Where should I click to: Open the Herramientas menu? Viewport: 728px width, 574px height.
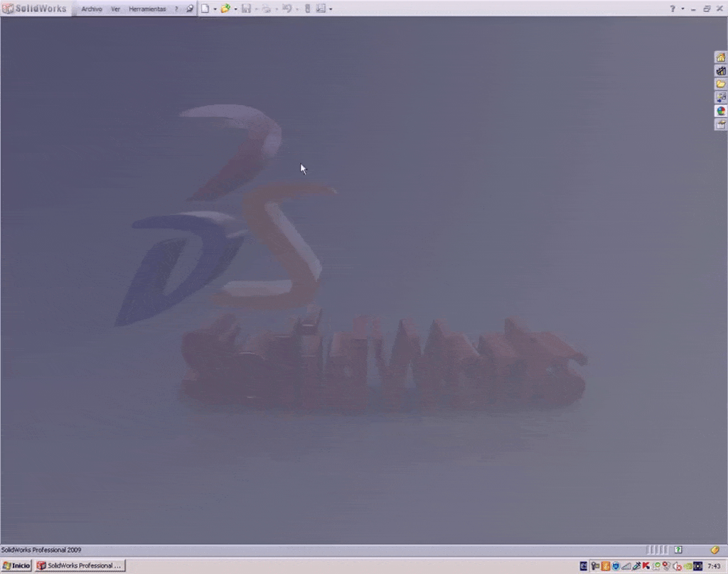click(x=147, y=9)
